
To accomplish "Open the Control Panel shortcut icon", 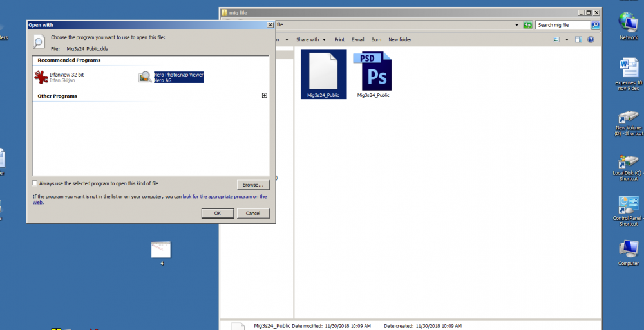I will click(x=628, y=206).
